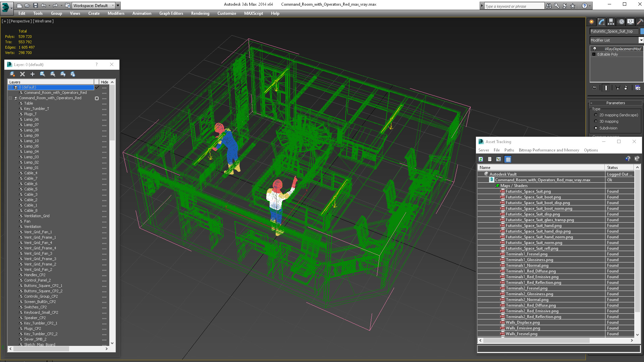Click the object color swatch beside name field
This screenshot has height=362, width=644.
(x=642, y=31)
